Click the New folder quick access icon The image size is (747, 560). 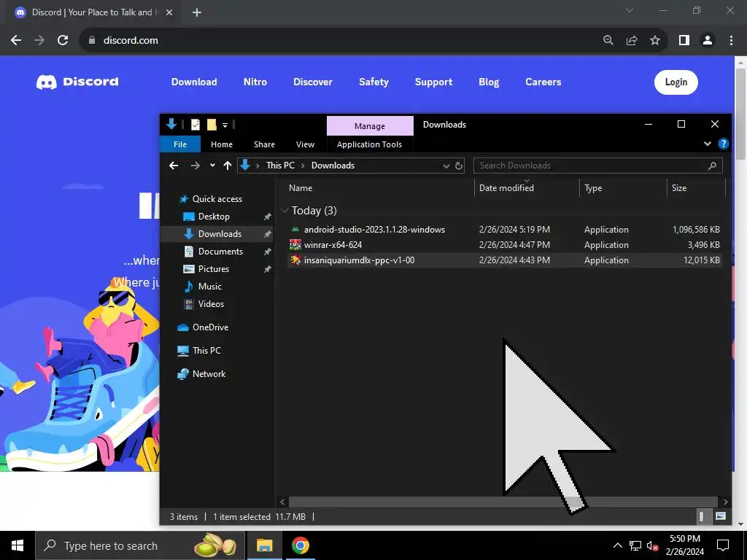point(212,125)
